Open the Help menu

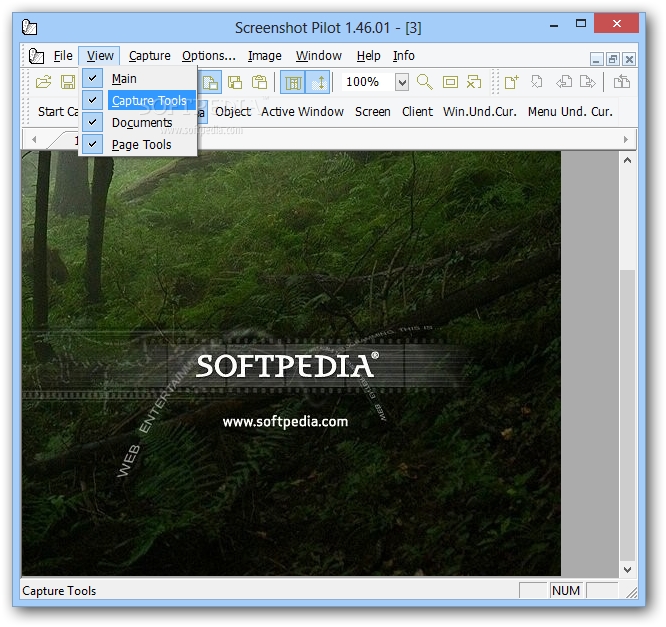368,56
